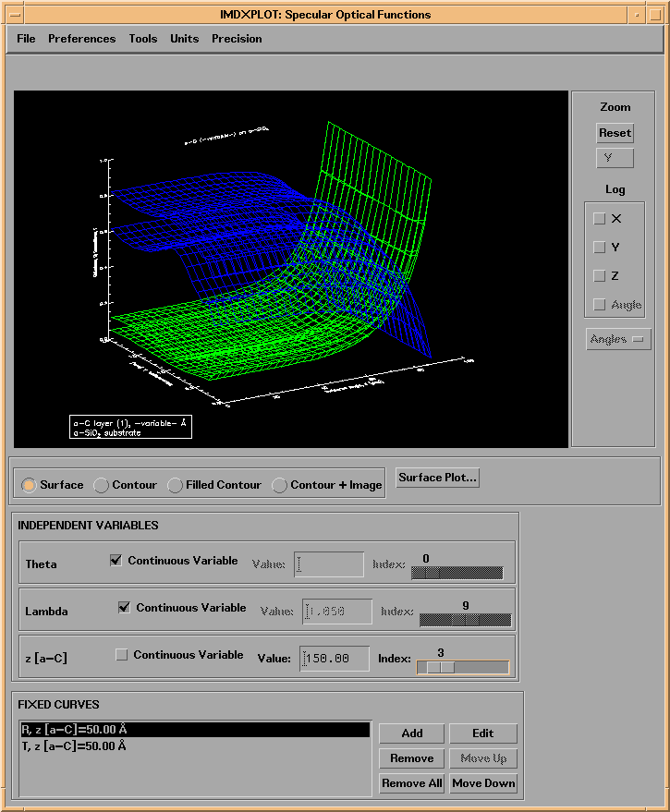
Task: Open the window menu icon in title bar
Action: click(15, 15)
